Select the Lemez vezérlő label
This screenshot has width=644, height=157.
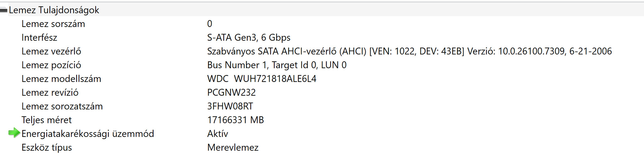(51, 51)
